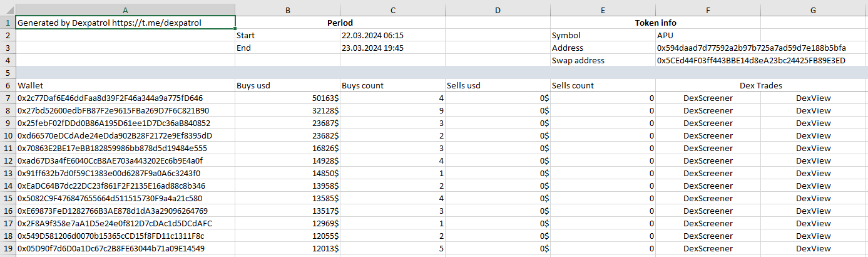Select the 50163$ buys value cell
Viewport: 868px width, 257px height.
pos(287,98)
